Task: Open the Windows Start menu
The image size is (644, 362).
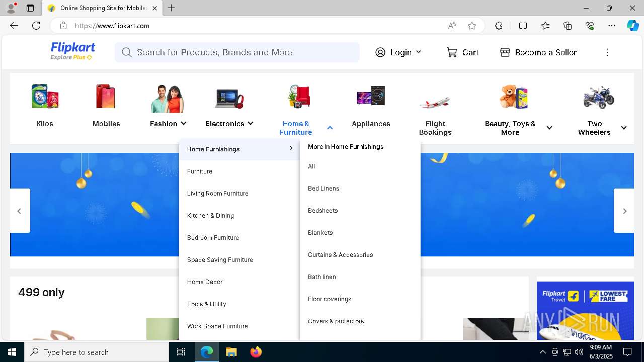Action: coord(12,352)
